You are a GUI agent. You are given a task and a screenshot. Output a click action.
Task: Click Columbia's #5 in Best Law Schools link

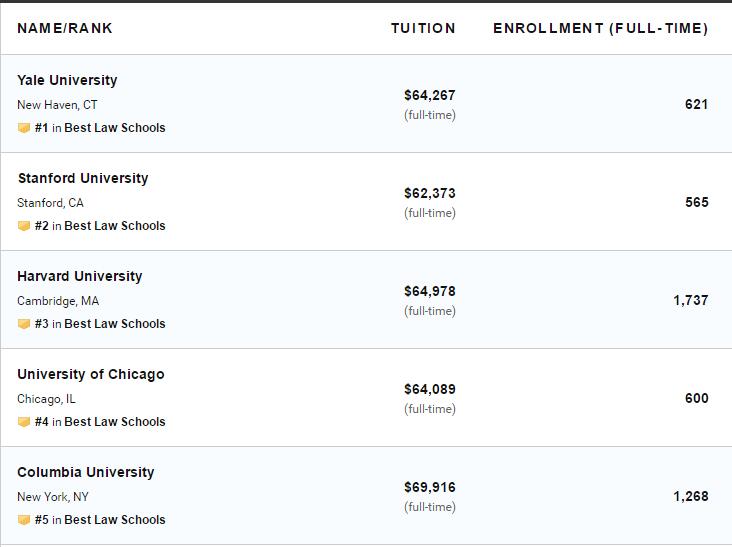(100, 520)
